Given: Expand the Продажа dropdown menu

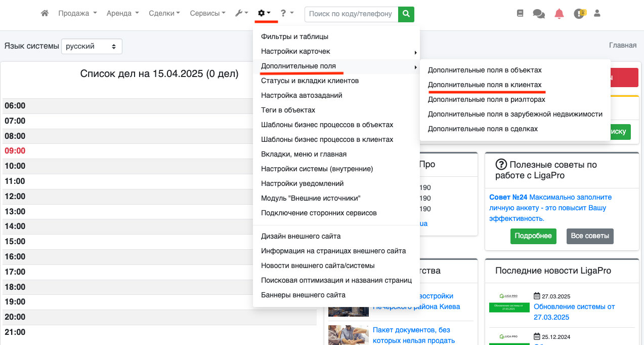Looking at the screenshot, I should point(77,14).
